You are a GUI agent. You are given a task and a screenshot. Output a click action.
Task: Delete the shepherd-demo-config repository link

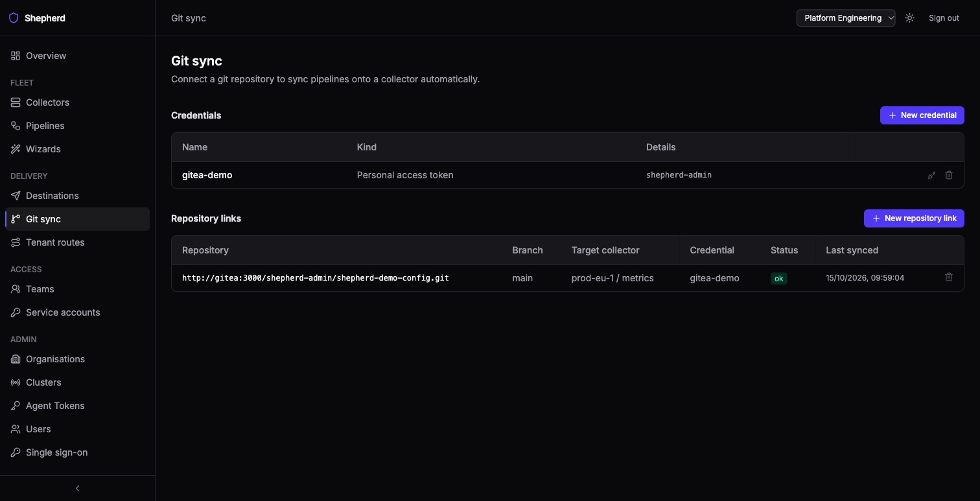click(949, 277)
